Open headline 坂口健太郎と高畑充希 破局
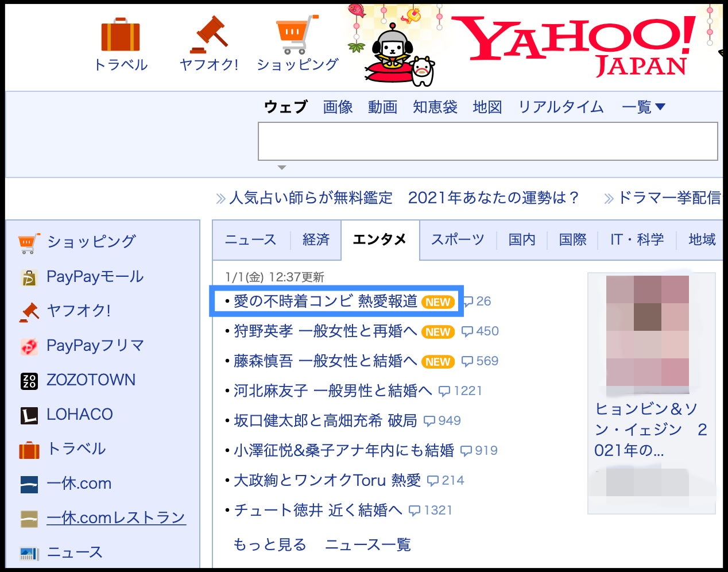The image size is (728, 572). (326, 421)
